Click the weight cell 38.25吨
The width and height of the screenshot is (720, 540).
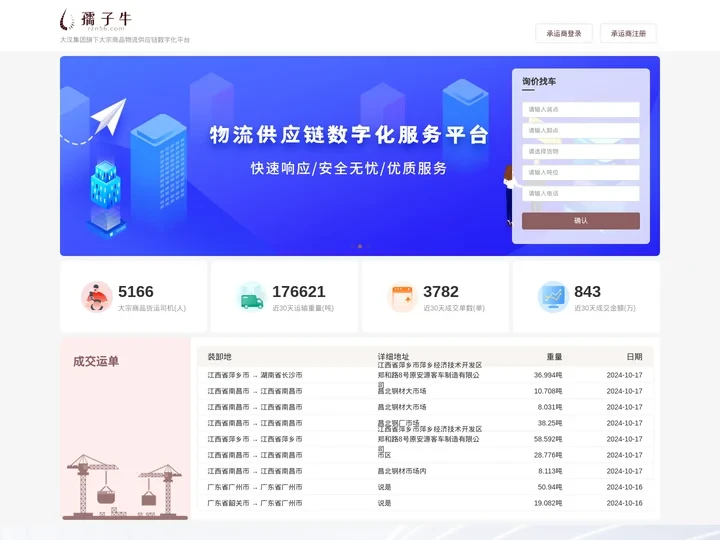[550, 423]
